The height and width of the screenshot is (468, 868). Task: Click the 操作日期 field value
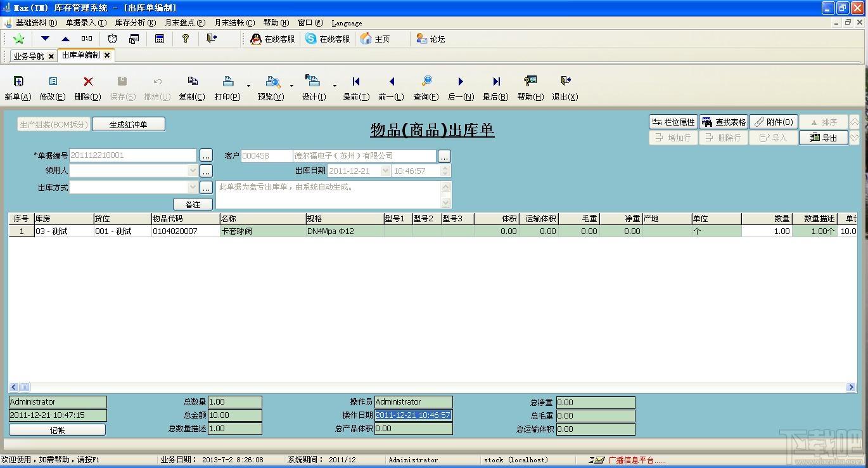pos(414,415)
